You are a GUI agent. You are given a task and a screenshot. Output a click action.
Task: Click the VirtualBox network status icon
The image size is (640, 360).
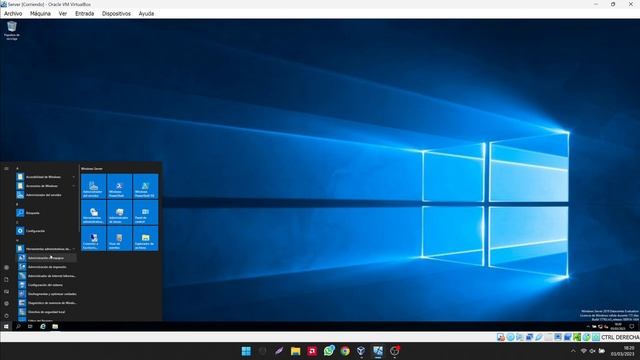(x=529, y=337)
